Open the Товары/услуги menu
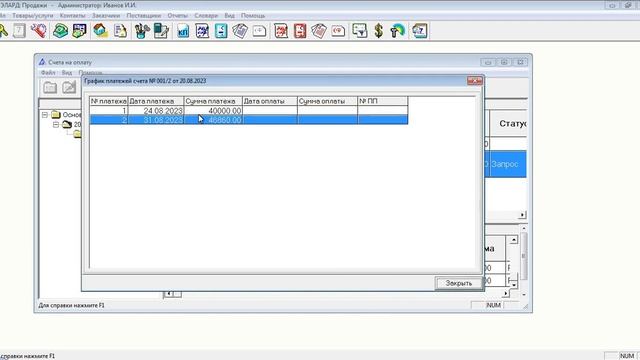This screenshot has height=360, width=640. [x=33, y=16]
